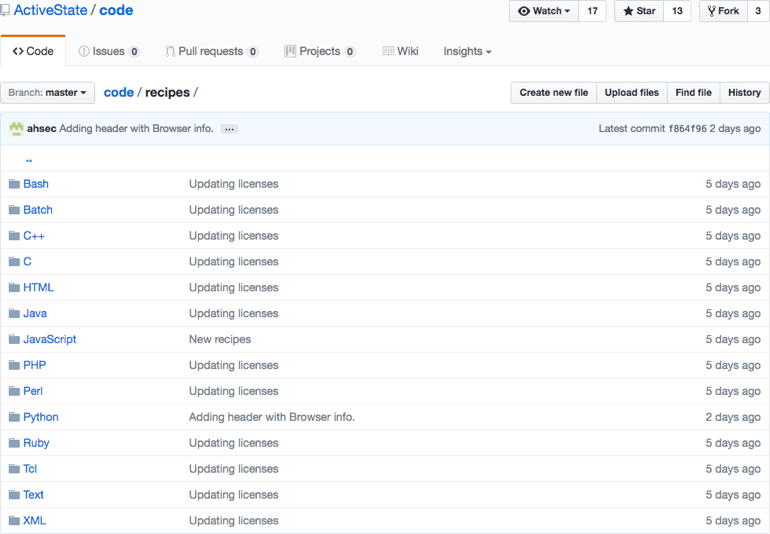Go to code in breadcrumb path
The width and height of the screenshot is (770, 534).
coord(119,92)
